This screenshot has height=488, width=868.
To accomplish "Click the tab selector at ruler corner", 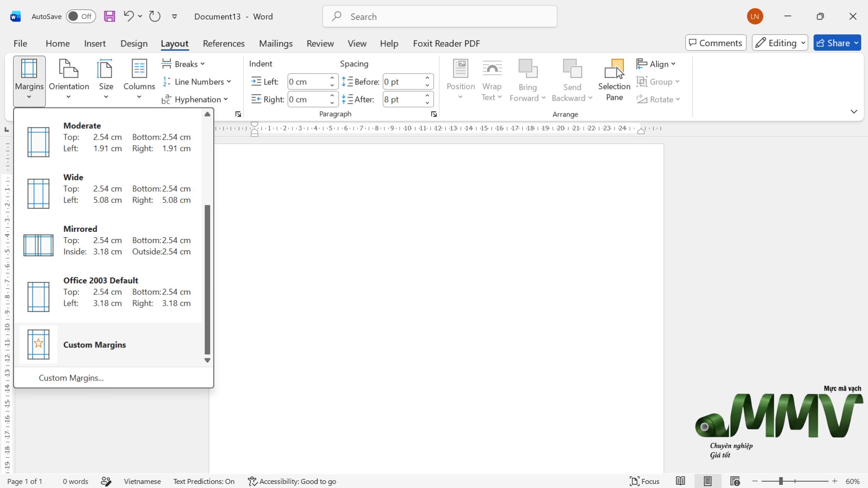I will pyautogui.click(x=6, y=130).
